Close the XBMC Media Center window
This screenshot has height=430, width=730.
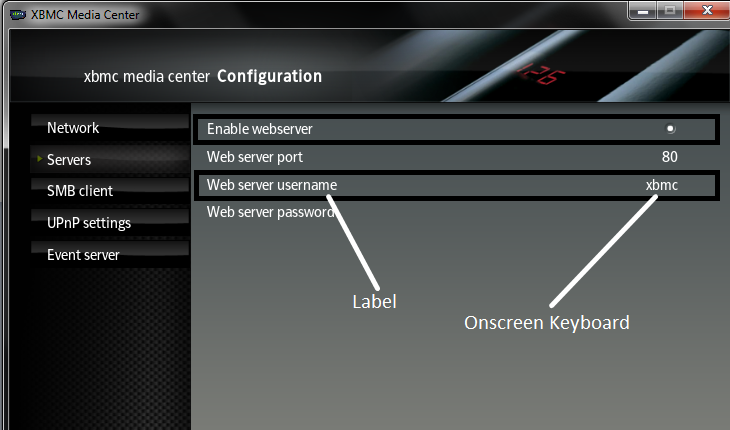click(x=707, y=10)
